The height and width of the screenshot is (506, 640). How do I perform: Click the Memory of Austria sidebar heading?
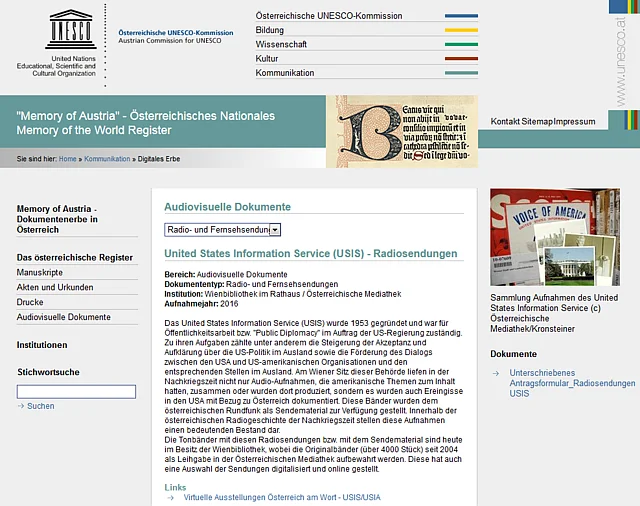click(x=57, y=219)
